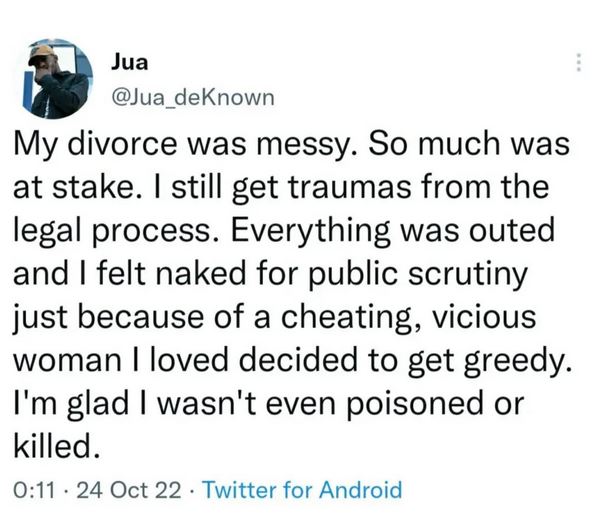Click the line 'I'm glad I wasn't even poisoned or'

269,403
